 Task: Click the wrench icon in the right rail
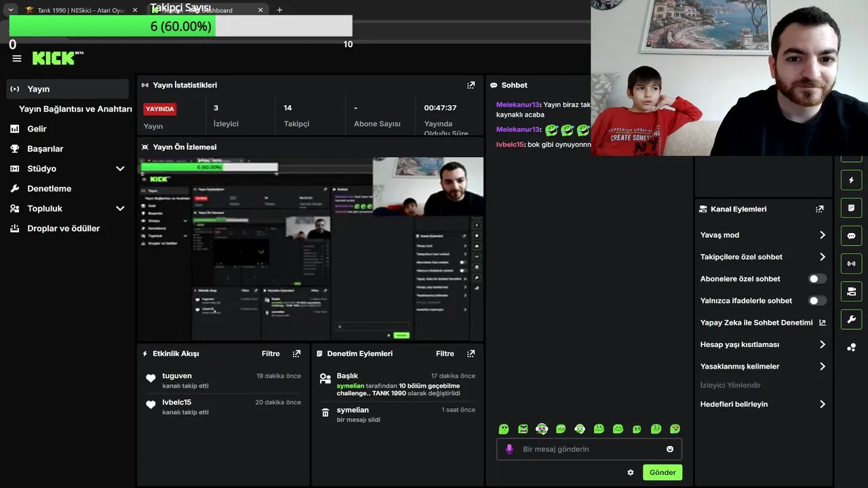(851, 319)
